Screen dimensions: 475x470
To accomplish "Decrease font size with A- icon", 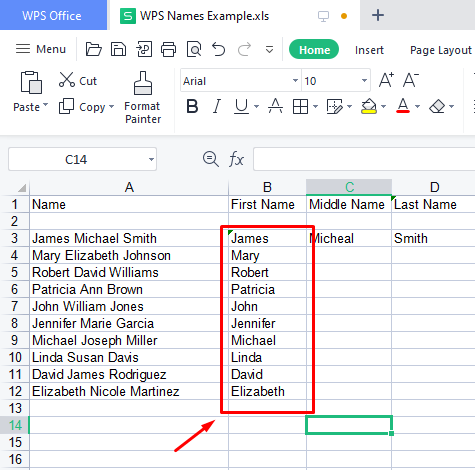I will [x=410, y=80].
